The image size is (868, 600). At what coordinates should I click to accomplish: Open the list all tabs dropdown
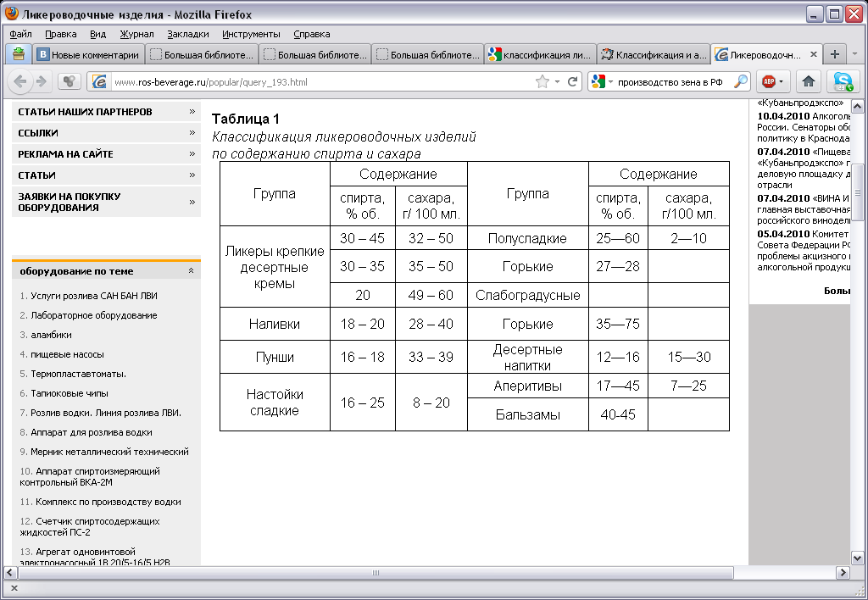(x=854, y=54)
